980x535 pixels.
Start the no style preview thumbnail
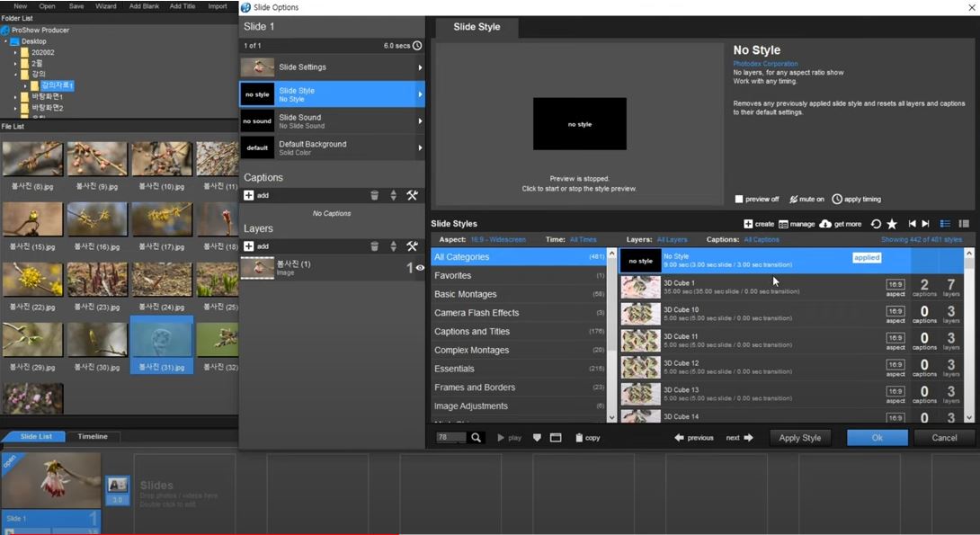(579, 124)
